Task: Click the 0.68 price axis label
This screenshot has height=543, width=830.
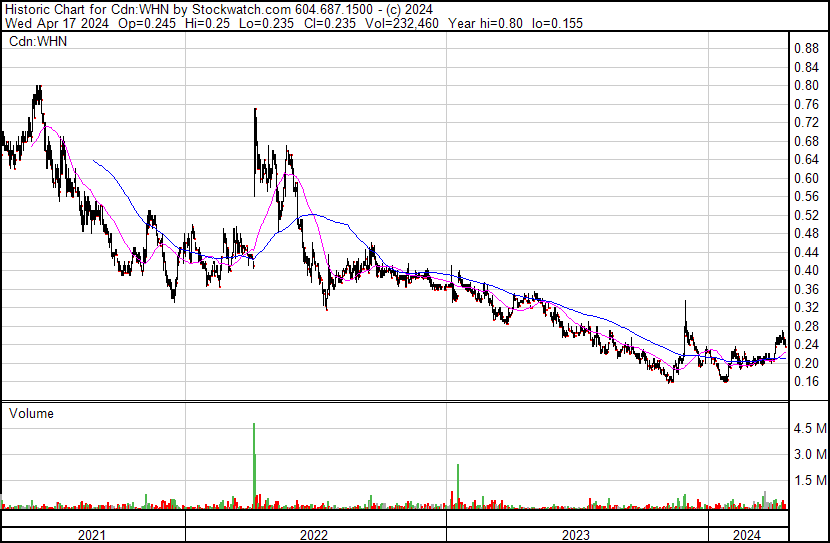Action: 806,141
